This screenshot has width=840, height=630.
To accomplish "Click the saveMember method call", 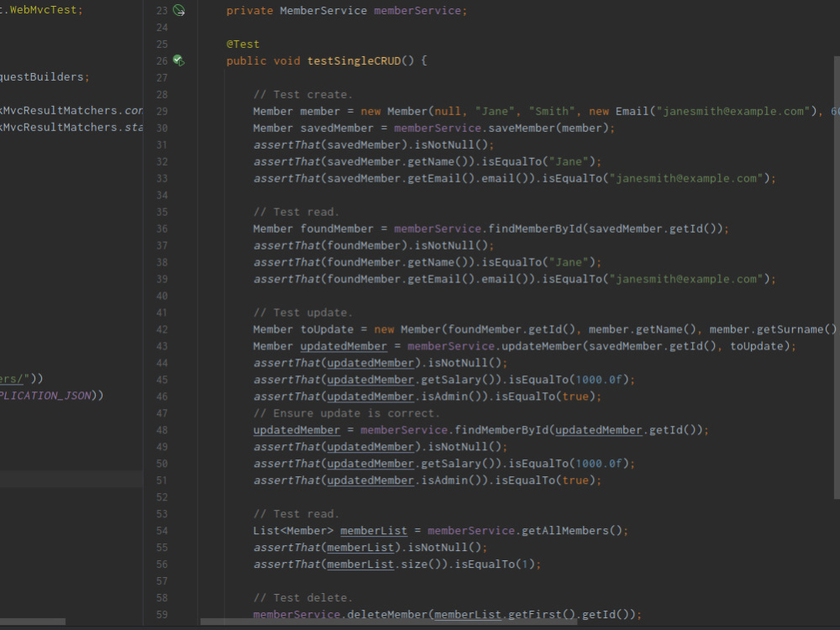I will [522, 128].
